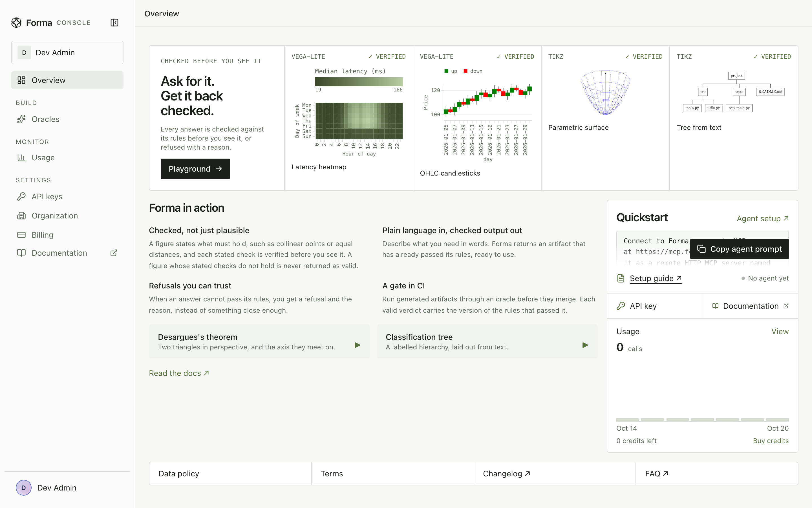The height and width of the screenshot is (508, 812).
Task: Click the arrow icon on Playground button
Action: pyautogui.click(x=219, y=169)
